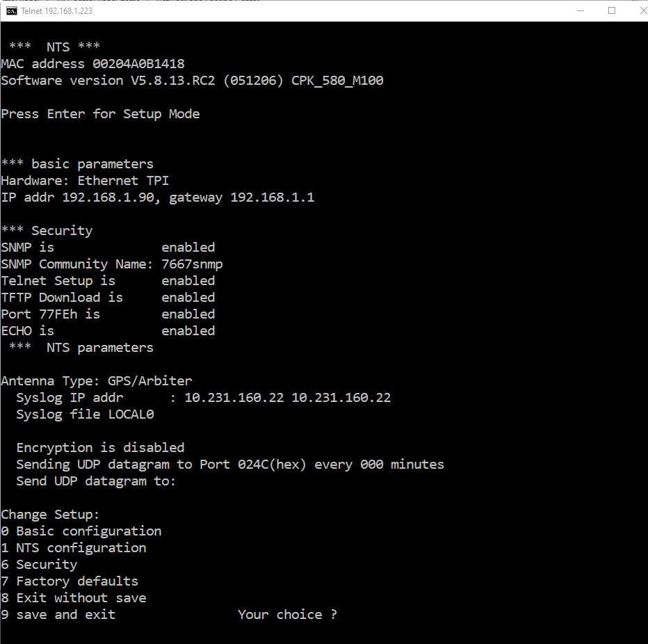Click the Telnet command prompt icon in title bar
This screenshot has height=644, width=648.
click(12, 10)
